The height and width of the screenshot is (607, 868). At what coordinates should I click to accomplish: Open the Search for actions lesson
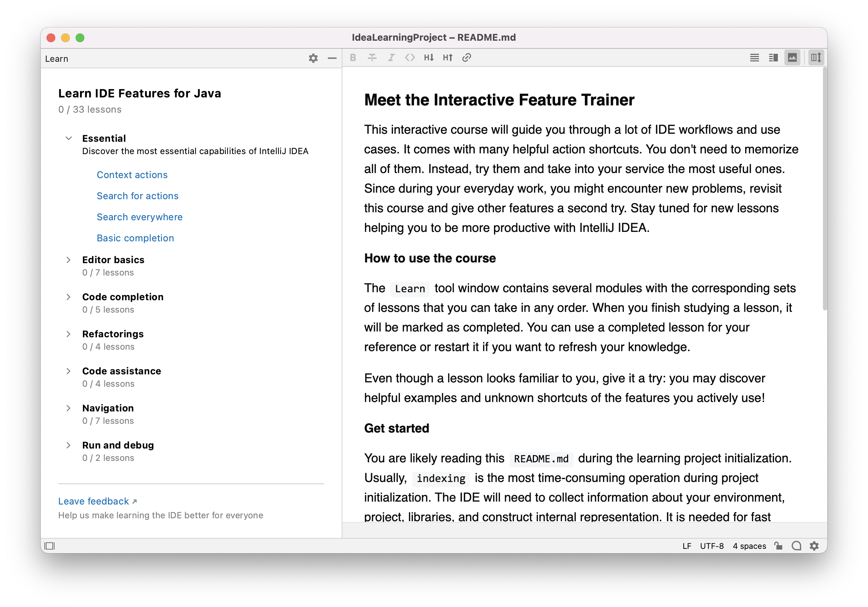pyautogui.click(x=138, y=196)
